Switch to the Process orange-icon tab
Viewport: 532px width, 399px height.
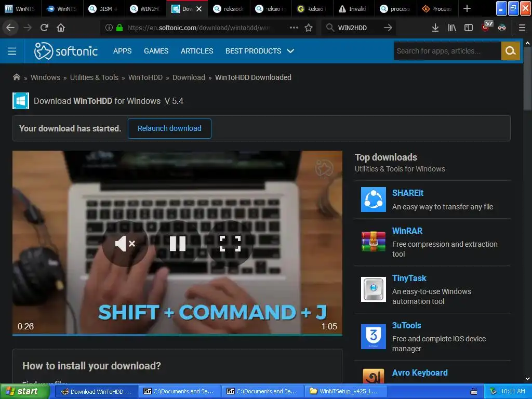[437, 8]
